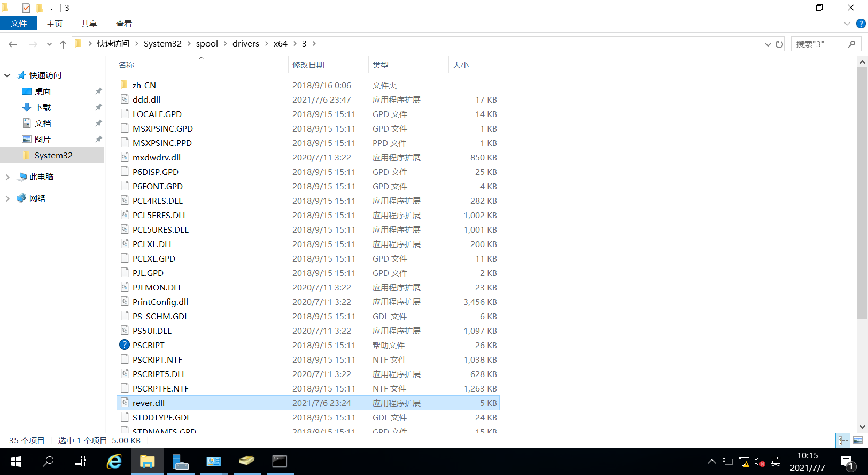Switch to details view layout button

[x=843, y=441]
